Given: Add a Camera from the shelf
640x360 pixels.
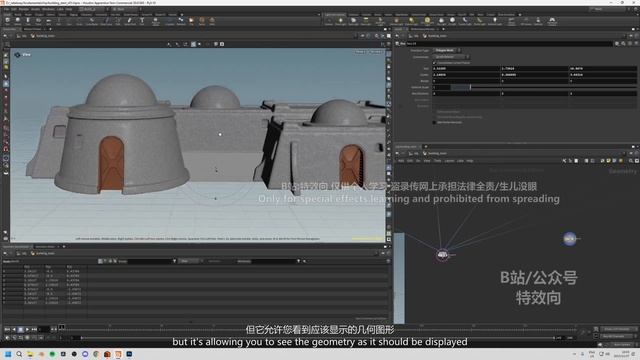Looking at the screenshot, I should coord(329,21).
